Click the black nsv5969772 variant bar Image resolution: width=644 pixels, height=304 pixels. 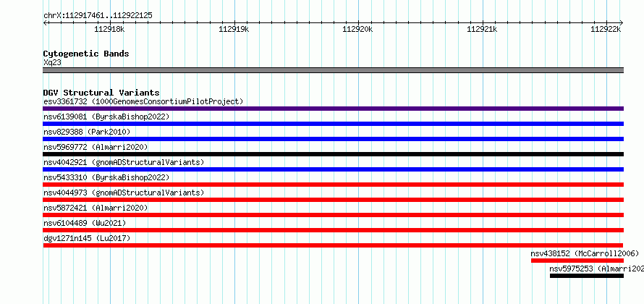pos(333,154)
